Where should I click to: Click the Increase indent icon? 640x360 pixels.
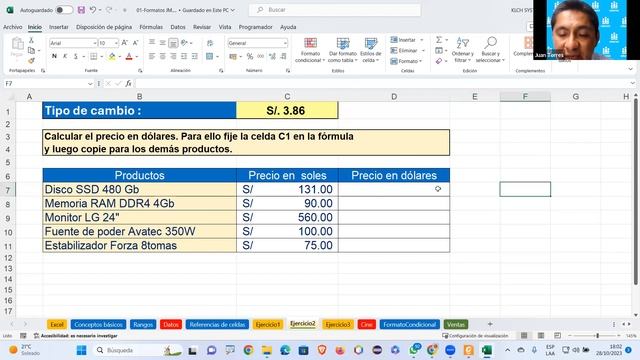195,56
